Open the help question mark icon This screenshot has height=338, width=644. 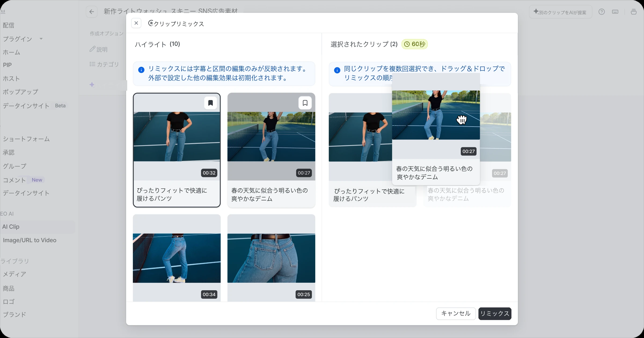coord(602,12)
